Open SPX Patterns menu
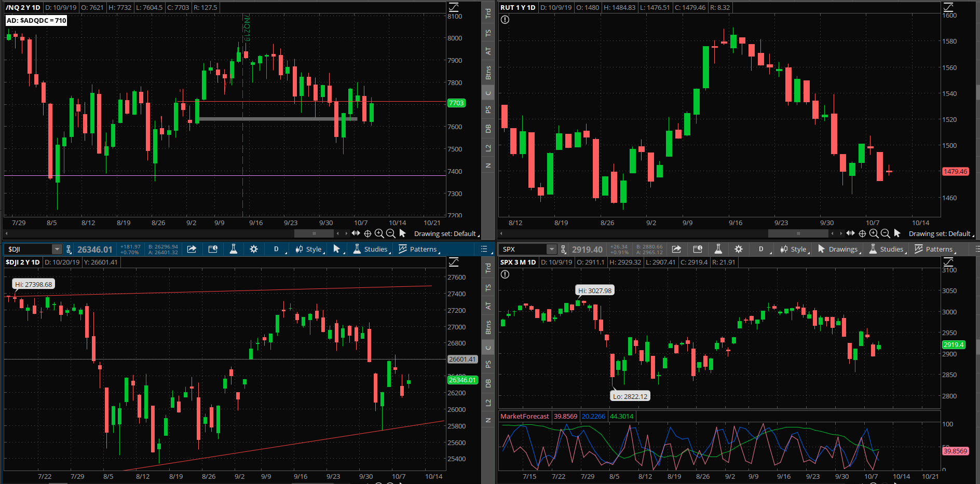The width and height of the screenshot is (980, 484). (934, 249)
